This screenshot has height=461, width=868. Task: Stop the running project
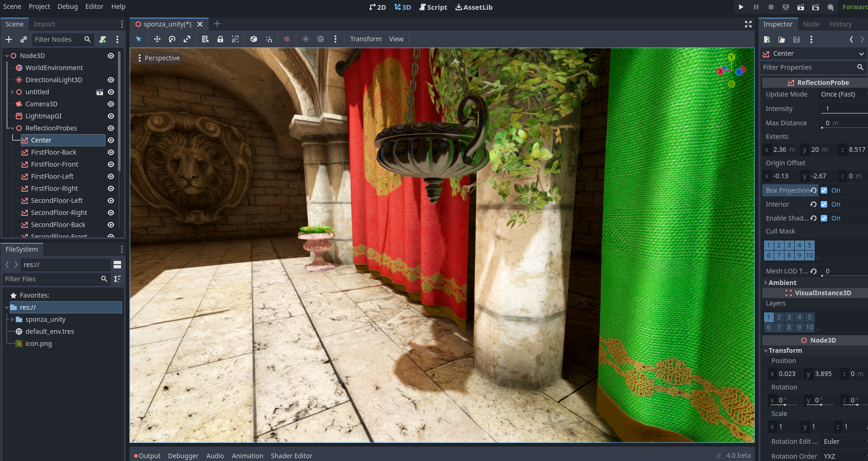coord(771,7)
